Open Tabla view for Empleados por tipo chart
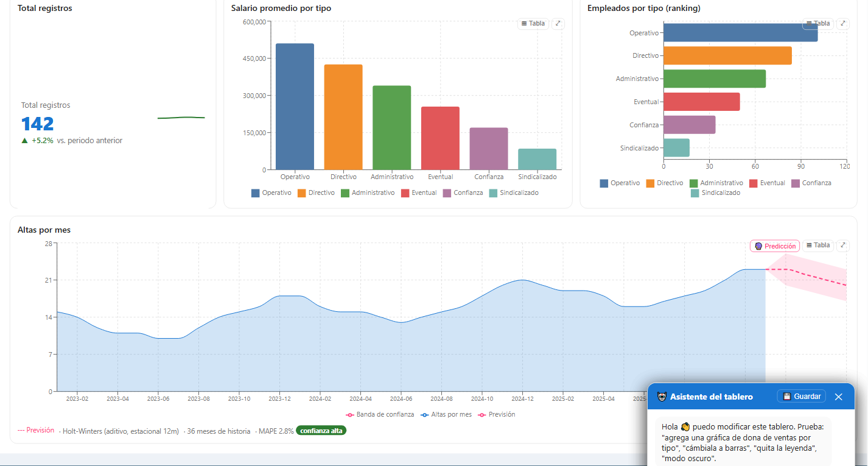The width and height of the screenshot is (868, 466). pos(818,24)
